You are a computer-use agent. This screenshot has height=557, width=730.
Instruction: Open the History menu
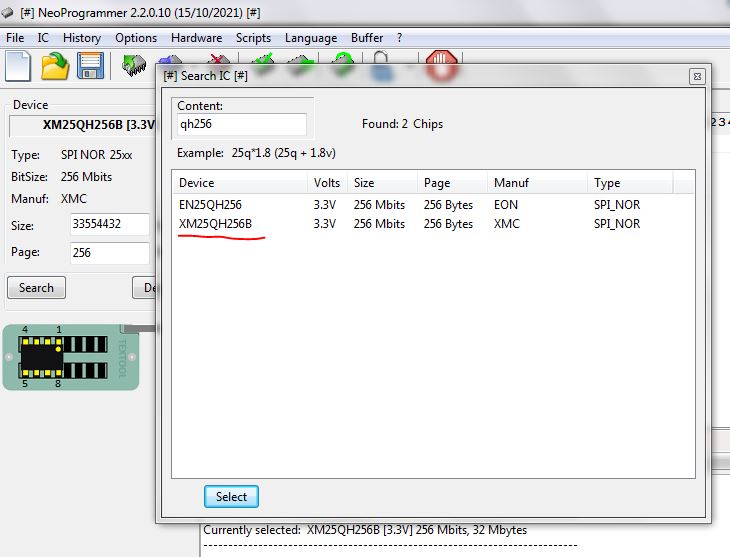pyautogui.click(x=82, y=38)
